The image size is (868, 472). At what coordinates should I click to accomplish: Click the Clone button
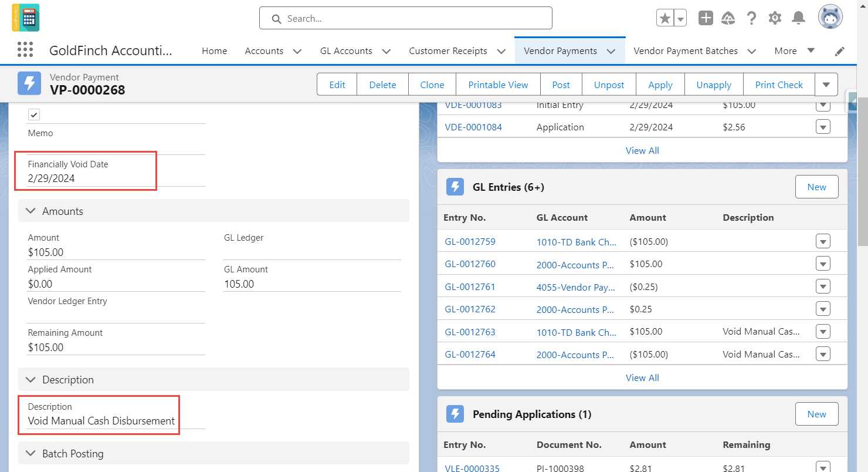tap(432, 85)
